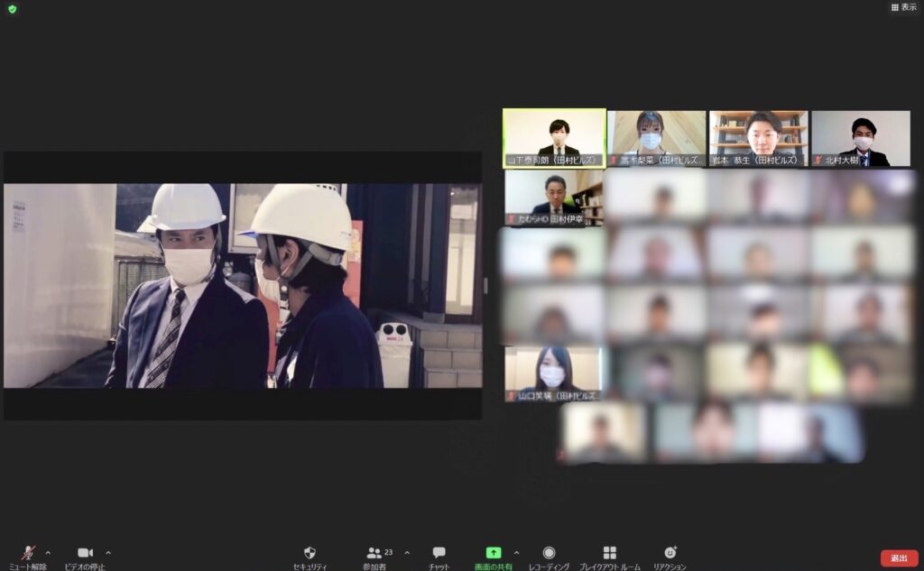Open the チャット panel icon
Screen dimensions: 924x571
(439, 551)
